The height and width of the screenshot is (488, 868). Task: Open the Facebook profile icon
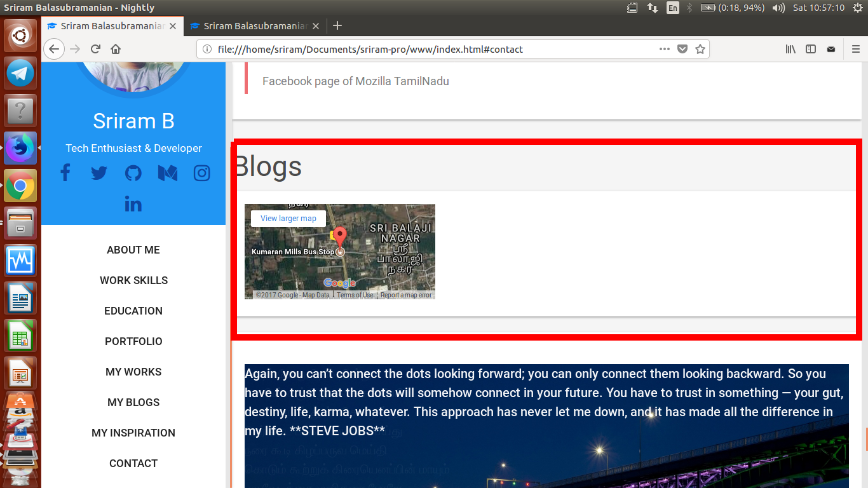[x=65, y=172]
